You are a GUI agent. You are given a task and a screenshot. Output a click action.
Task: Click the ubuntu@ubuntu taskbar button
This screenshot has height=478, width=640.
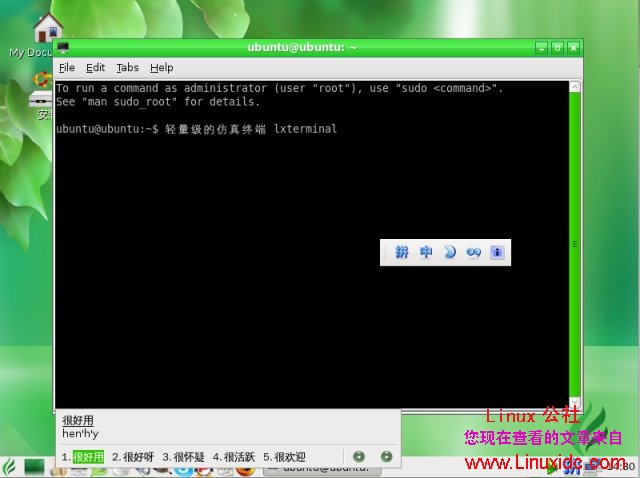[322, 471]
